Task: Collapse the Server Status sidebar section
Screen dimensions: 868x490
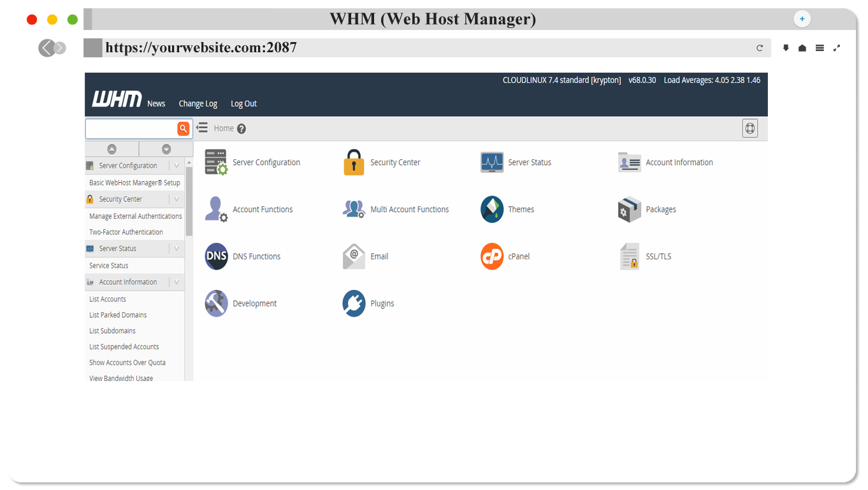Action: 177,249
